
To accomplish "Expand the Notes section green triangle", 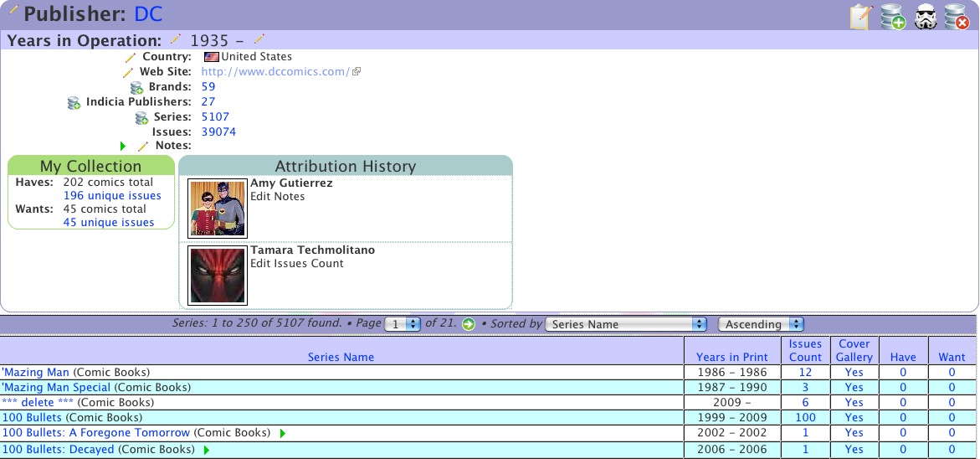I will coord(123,146).
